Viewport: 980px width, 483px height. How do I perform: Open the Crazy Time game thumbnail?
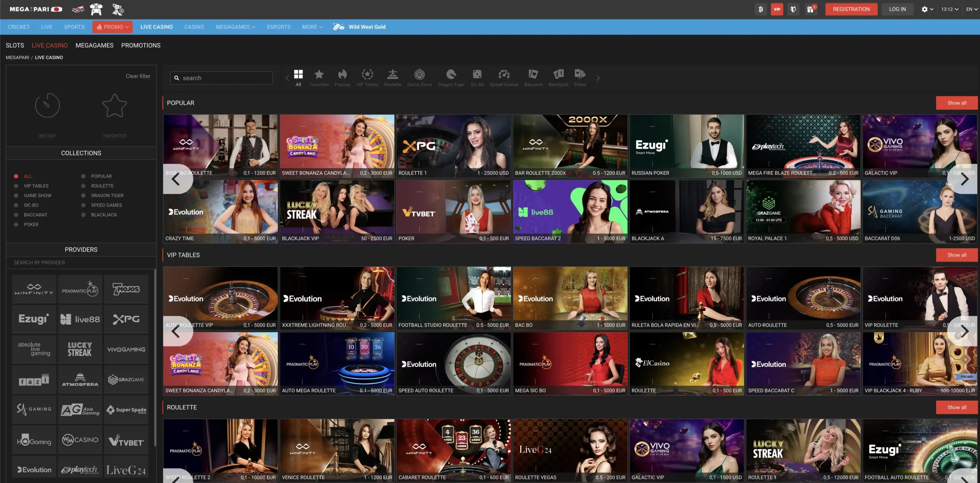[x=220, y=212]
